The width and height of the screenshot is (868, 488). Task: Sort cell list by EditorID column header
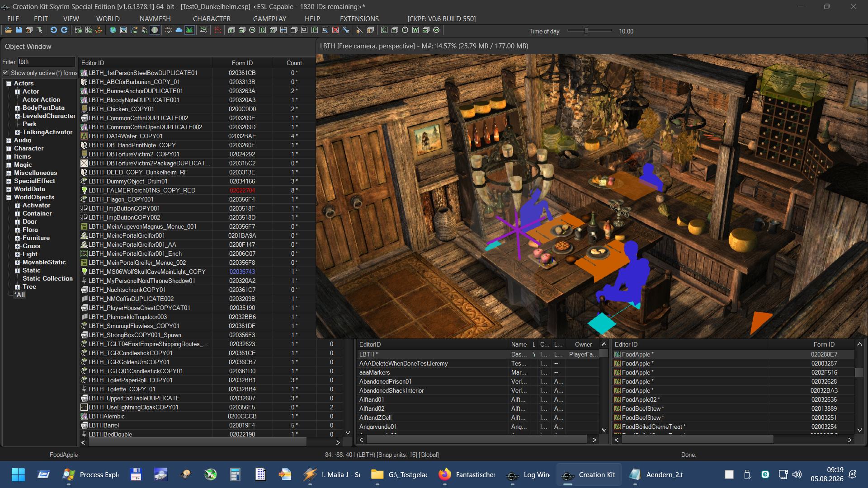click(x=433, y=344)
